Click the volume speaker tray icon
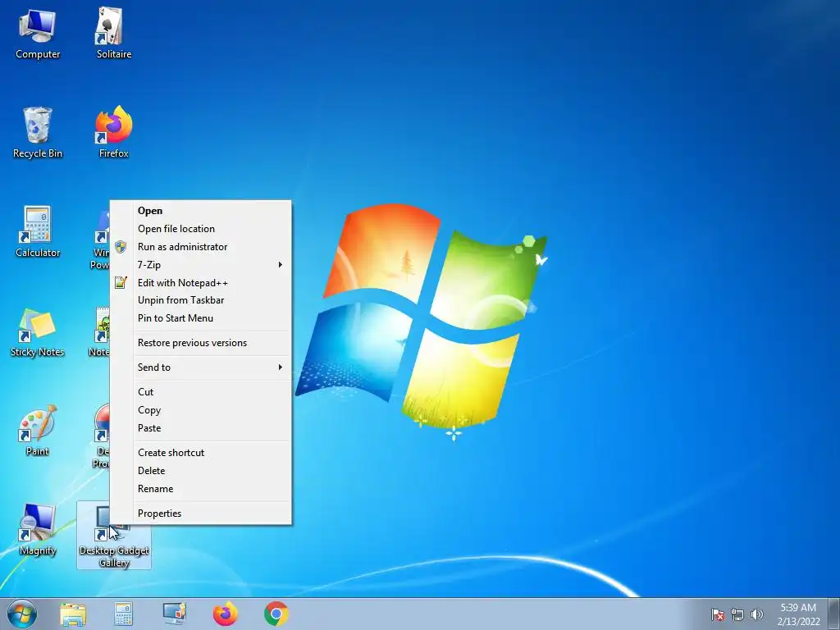This screenshot has width=840, height=630. coord(756,614)
